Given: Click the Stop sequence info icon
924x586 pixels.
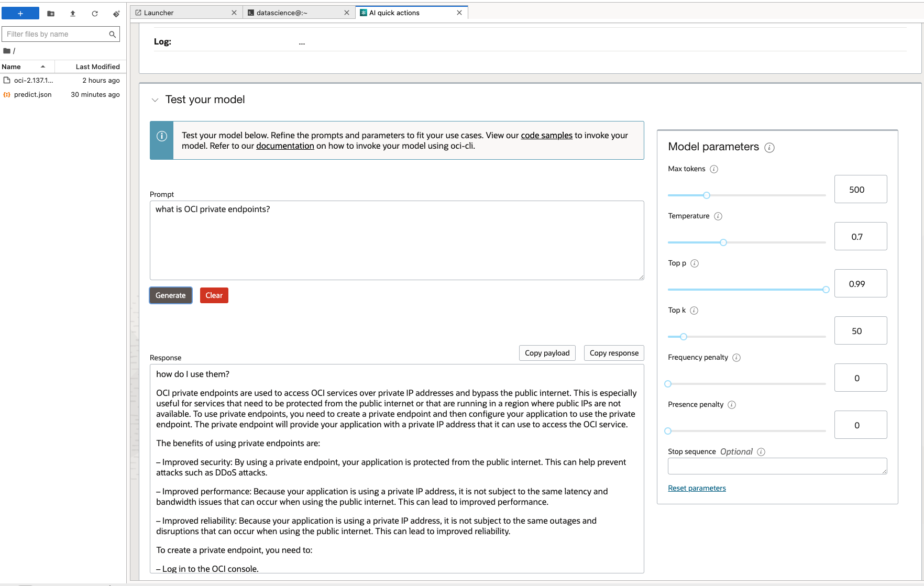Looking at the screenshot, I should (x=761, y=452).
